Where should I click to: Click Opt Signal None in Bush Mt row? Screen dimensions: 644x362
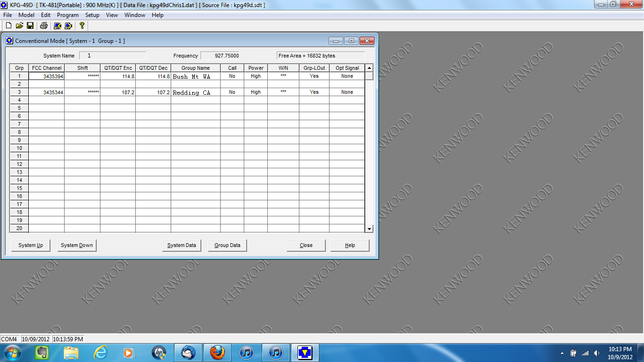click(347, 76)
